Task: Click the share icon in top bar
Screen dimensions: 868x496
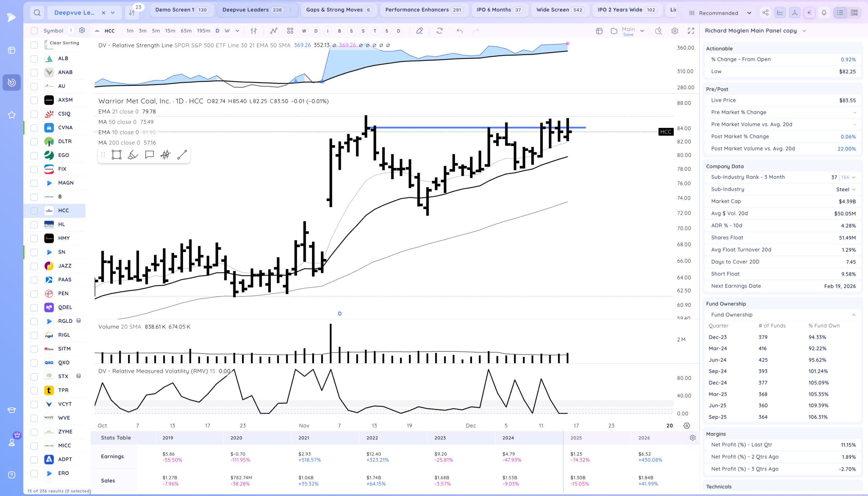Action: tap(765, 13)
